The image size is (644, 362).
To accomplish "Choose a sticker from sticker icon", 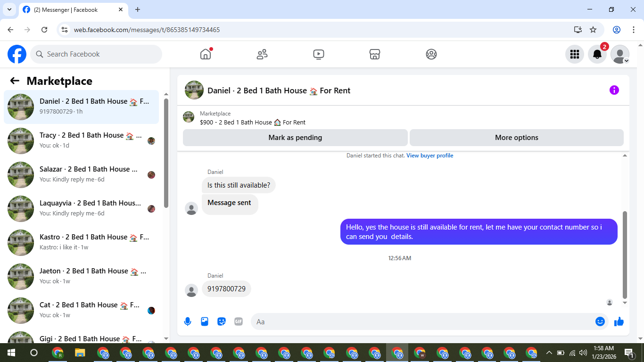I will pos(222,321).
